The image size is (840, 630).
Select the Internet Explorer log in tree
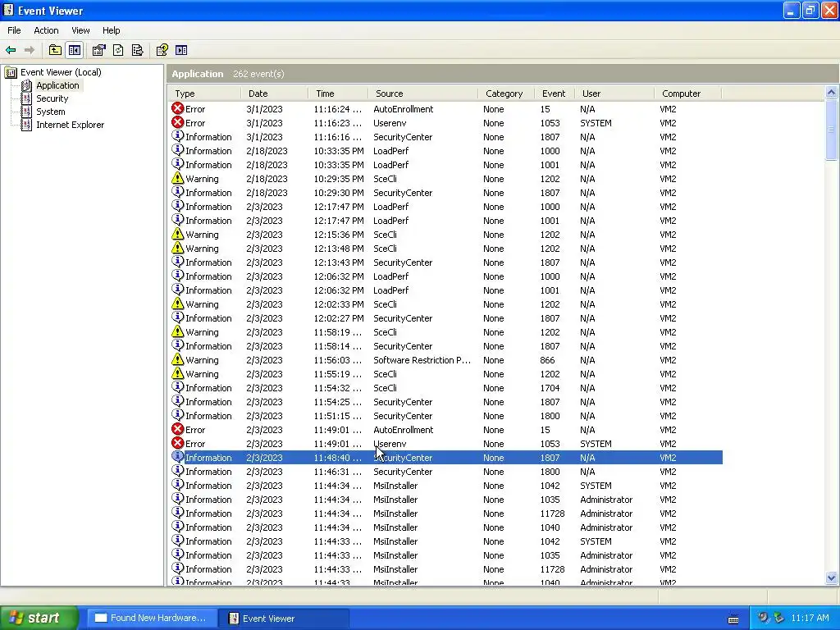coord(71,125)
